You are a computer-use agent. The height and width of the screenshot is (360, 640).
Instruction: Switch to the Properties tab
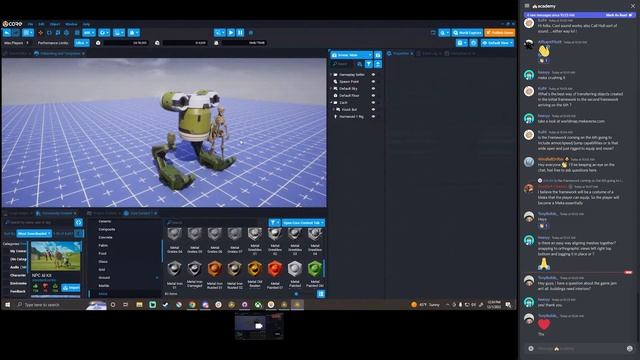coord(400,53)
